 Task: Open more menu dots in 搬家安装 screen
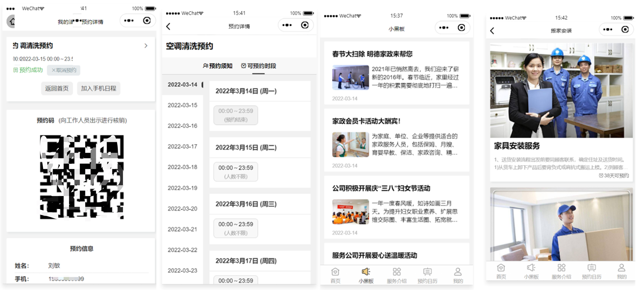tap(607, 29)
